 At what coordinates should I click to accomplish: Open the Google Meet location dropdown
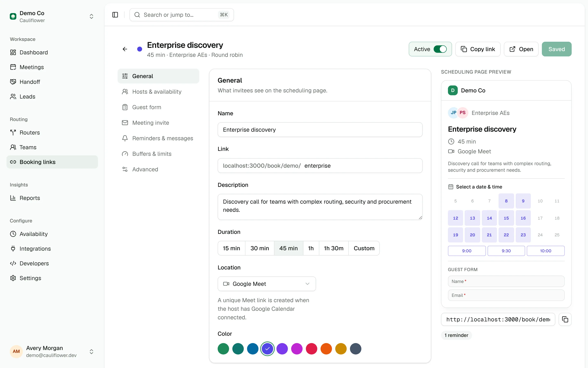point(267,284)
